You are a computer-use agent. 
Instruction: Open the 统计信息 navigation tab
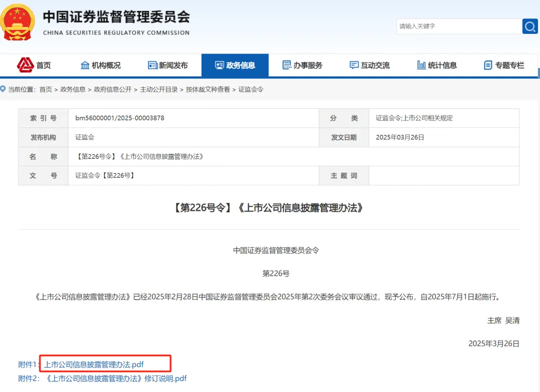pyautogui.click(x=436, y=65)
